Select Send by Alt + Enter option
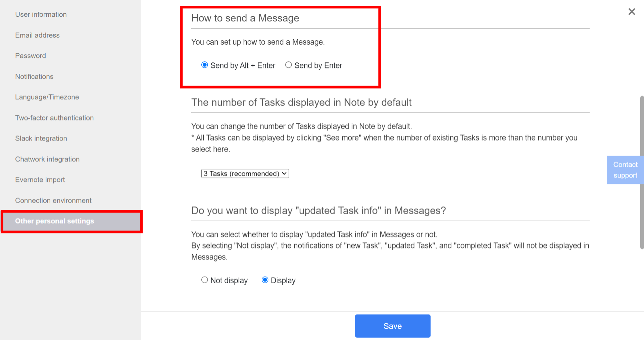The width and height of the screenshot is (644, 340). tap(204, 65)
